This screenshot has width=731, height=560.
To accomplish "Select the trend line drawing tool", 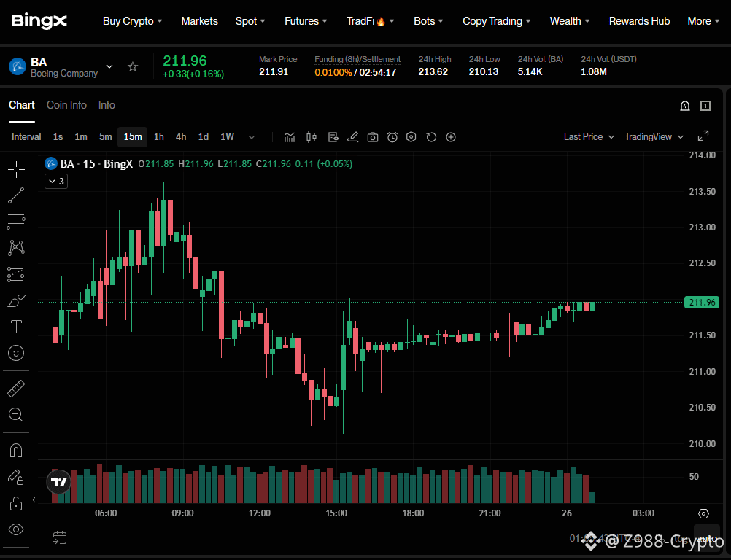I will click(x=16, y=195).
